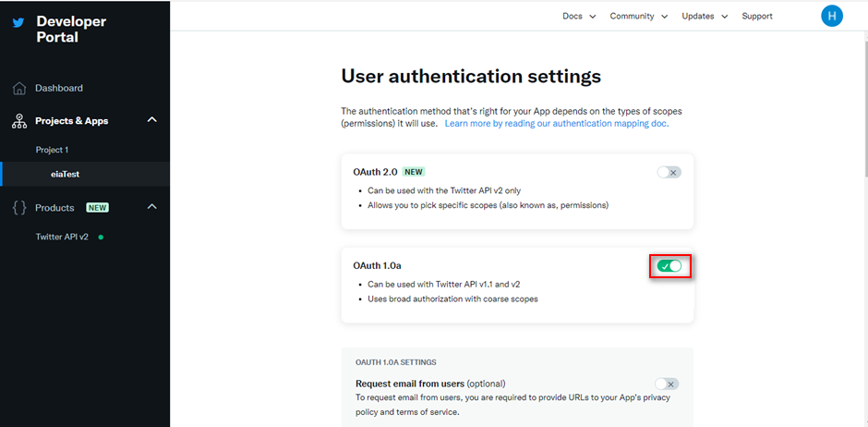Image resolution: width=868 pixels, height=427 pixels.
Task: Expand the Docs dropdown arrow
Action: point(592,17)
